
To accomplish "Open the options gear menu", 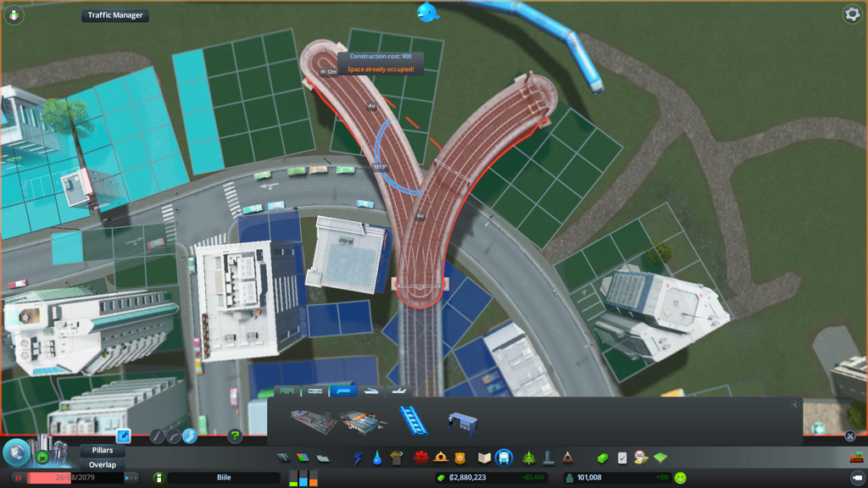I will point(852,14).
